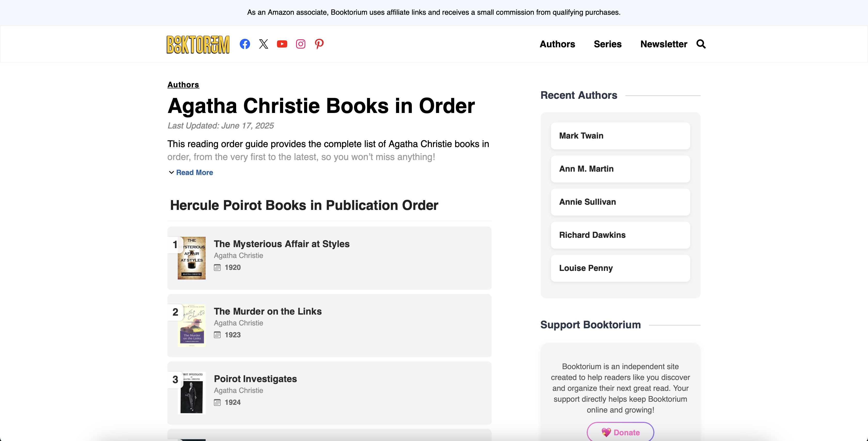Open the Newsletter menu item
Viewport: 868px width, 441px height.
[x=663, y=44]
